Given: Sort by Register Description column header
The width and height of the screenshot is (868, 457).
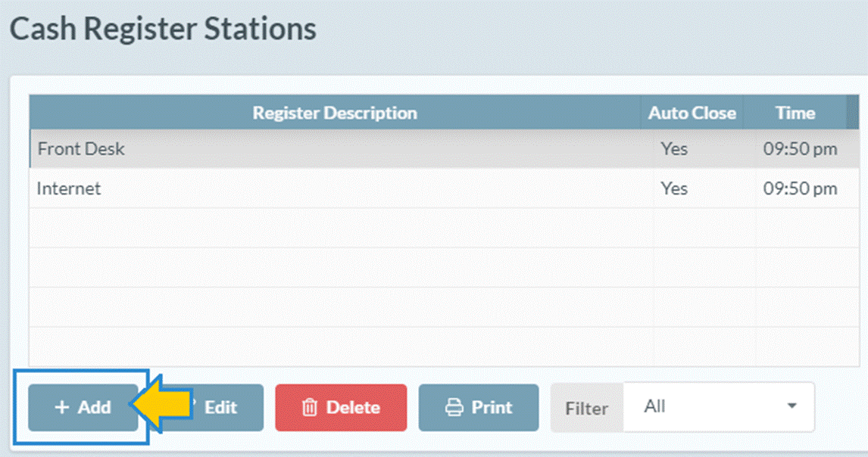Looking at the screenshot, I should click(x=334, y=113).
